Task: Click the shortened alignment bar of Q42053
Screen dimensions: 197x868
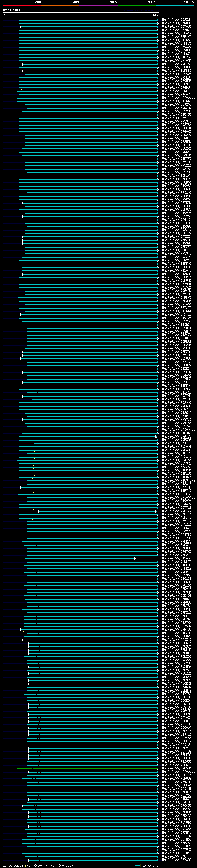Action: pyautogui.click(x=80, y=558)
